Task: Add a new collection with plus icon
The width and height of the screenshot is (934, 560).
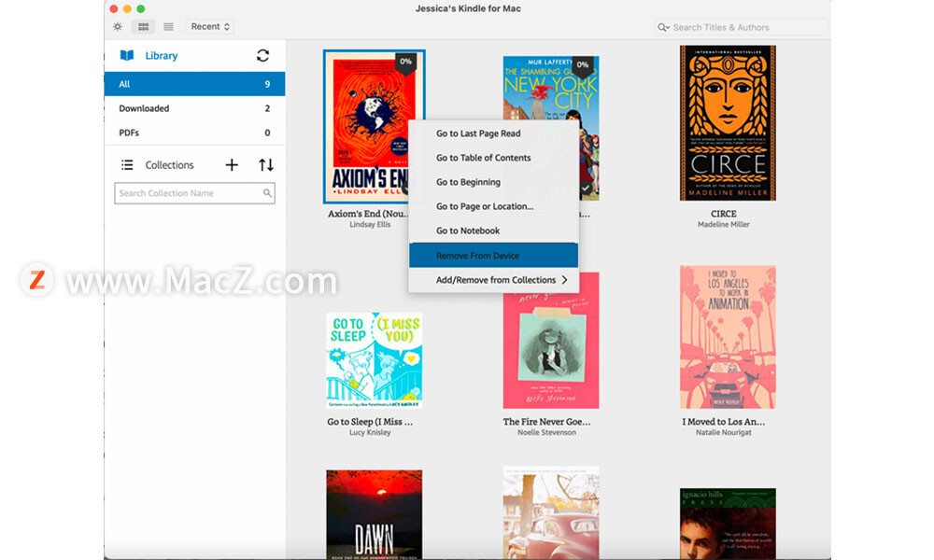Action: click(232, 165)
